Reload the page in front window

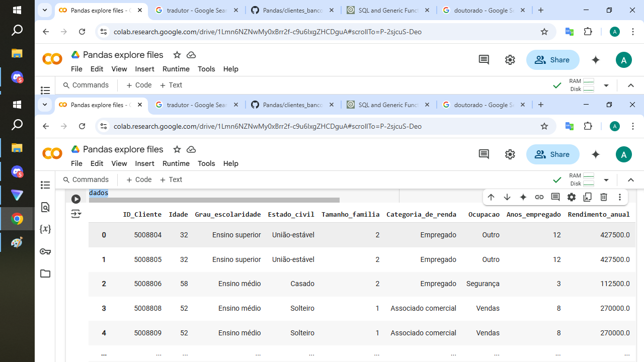click(x=82, y=126)
